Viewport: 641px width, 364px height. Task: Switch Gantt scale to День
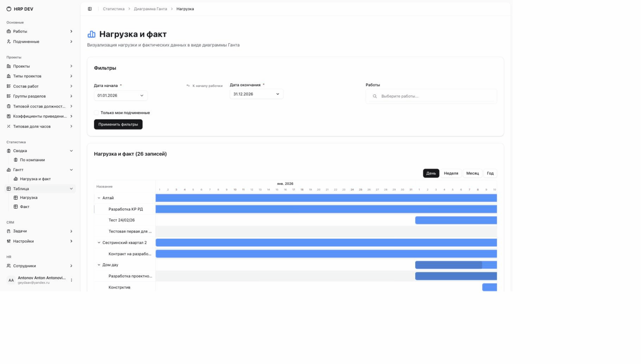[431, 174]
